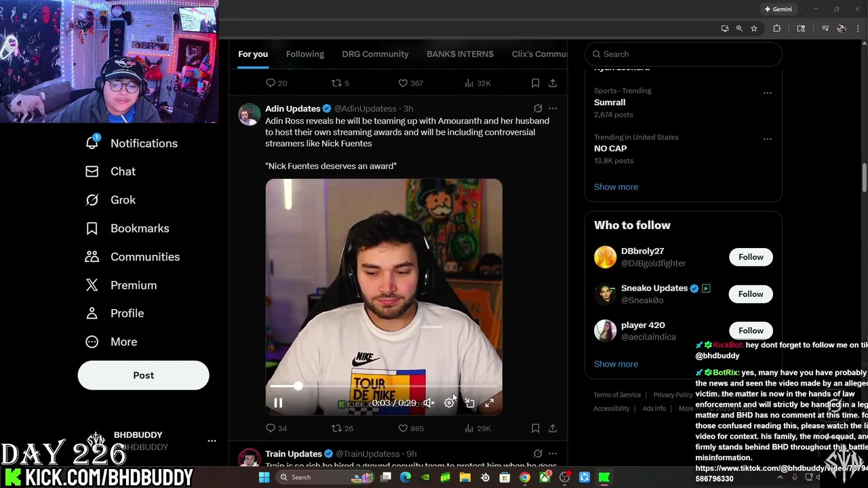This screenshot has width=868, height=488.
Task: Click the Chrome zoom magnifier icon
Action: [739, 28]
